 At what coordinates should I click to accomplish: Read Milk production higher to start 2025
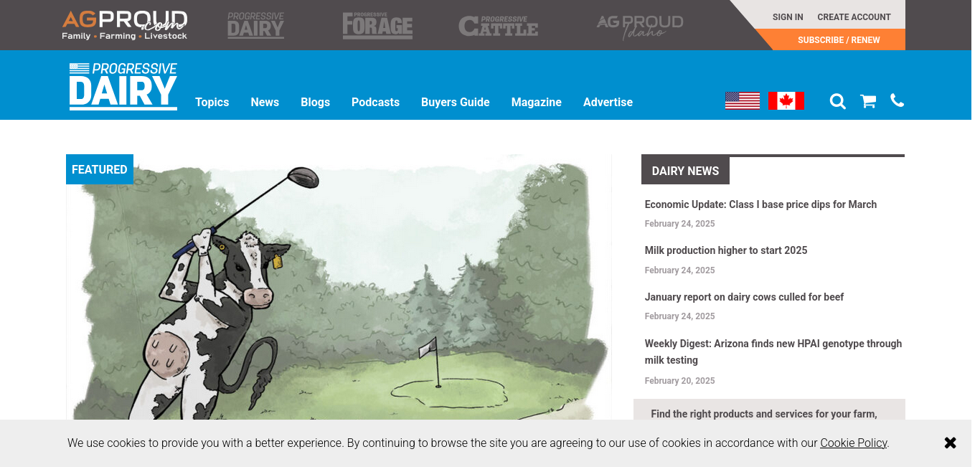coord(726,250)
